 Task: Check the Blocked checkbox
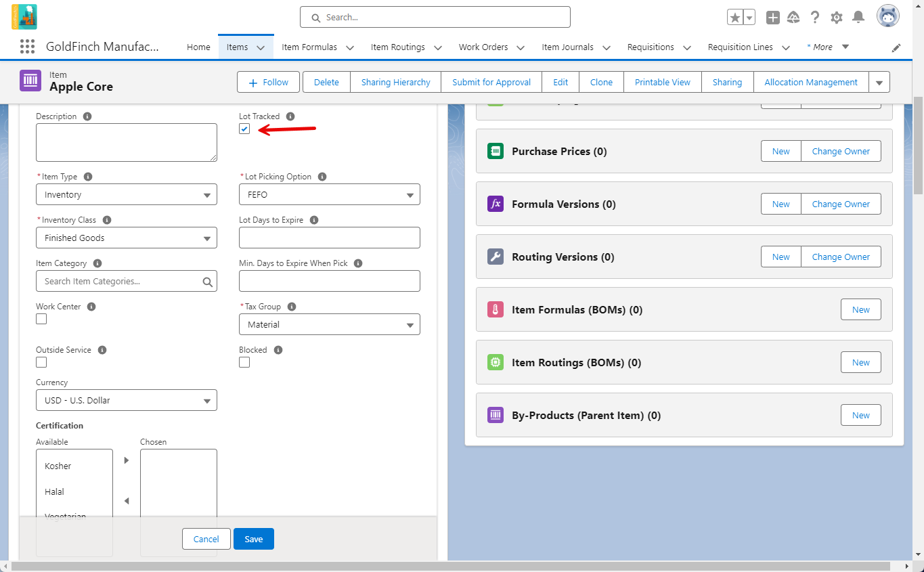244,362
